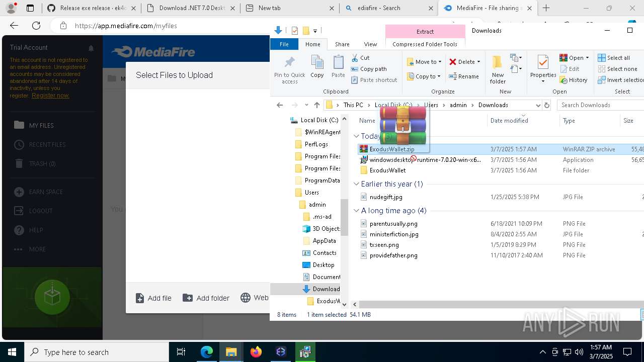644x362 pixels.
Task: Open the Delete dropdown arrow
Action: tap(478, 62)
